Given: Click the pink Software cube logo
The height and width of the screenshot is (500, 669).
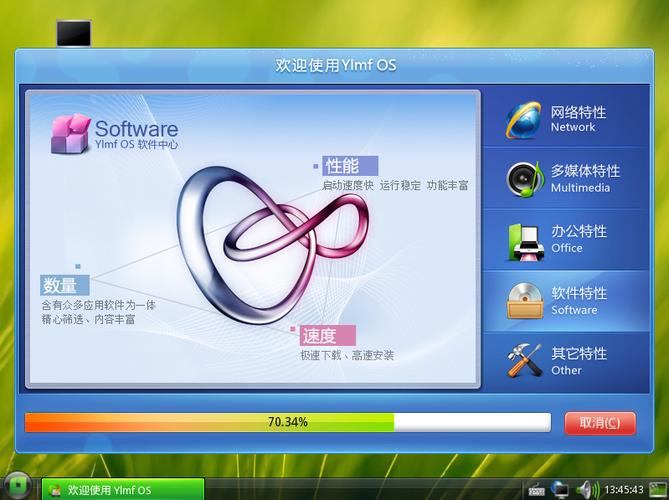Looking at the screenshot, I should point(70,134).
